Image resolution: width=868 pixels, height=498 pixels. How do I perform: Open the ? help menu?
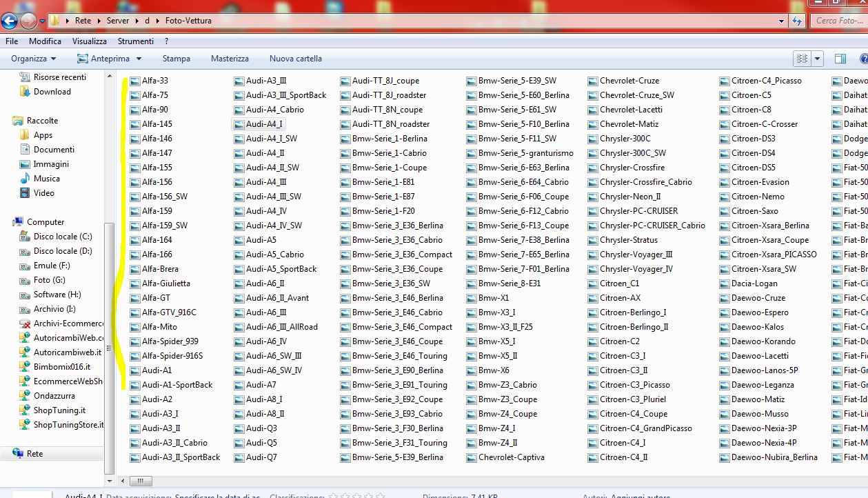(x=167, y=41)
